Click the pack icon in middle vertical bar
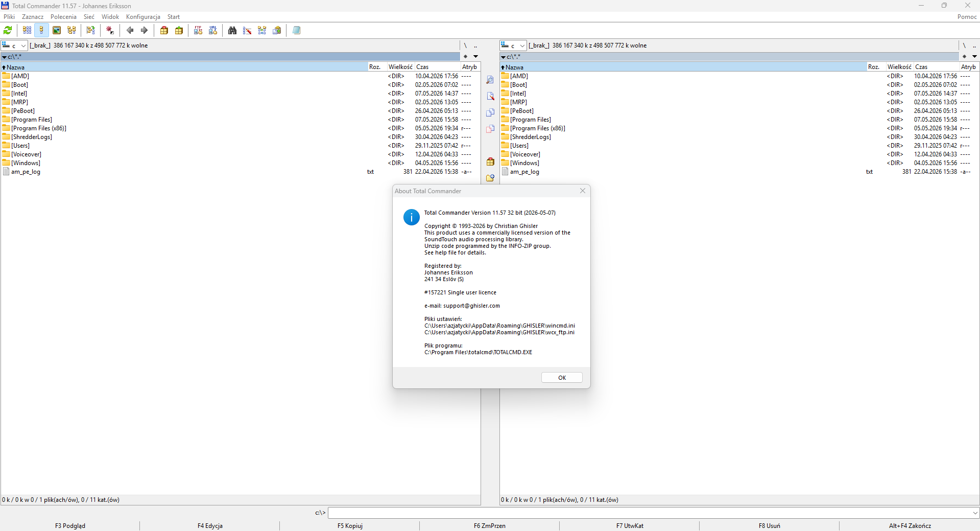The image size is (980, 531). [490, 161]
